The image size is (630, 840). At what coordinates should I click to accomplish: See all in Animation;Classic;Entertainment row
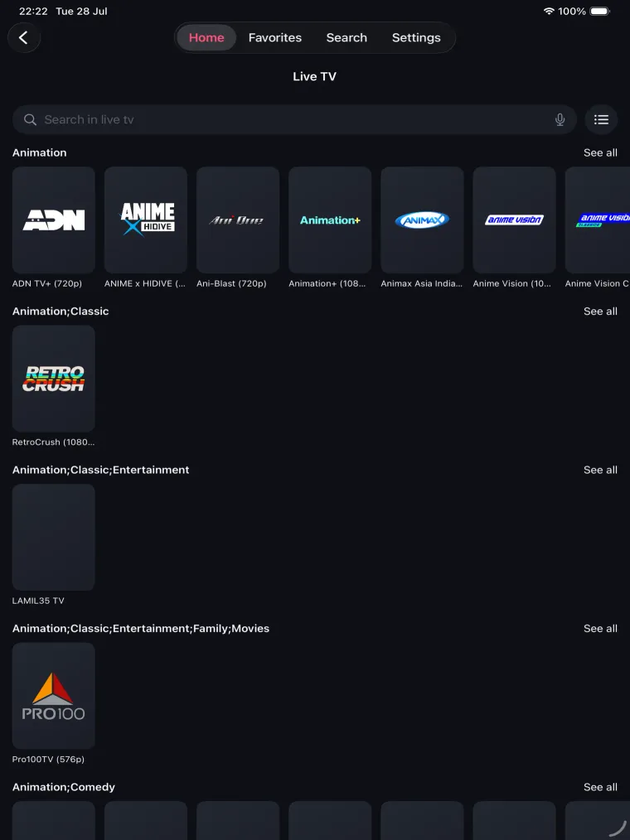(x=600, y=470)
